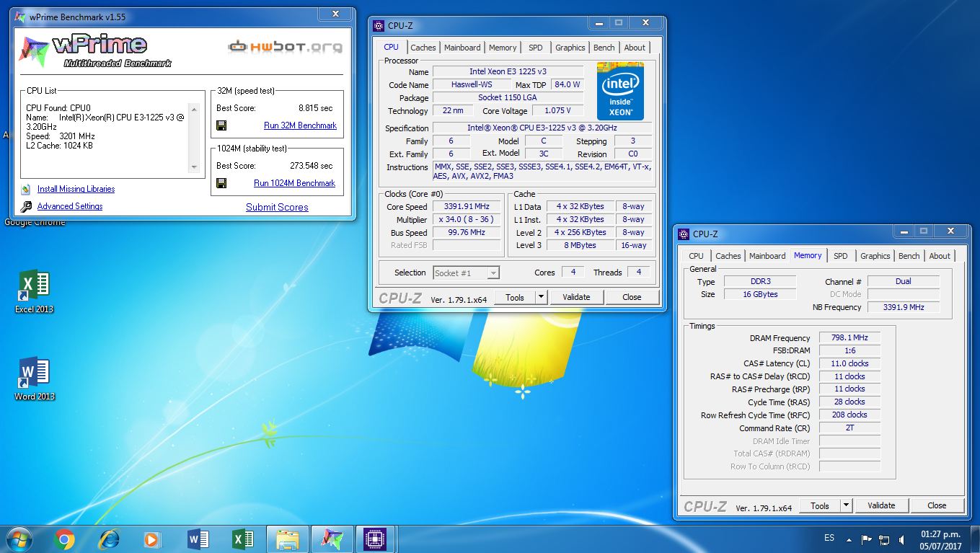Select Memory tab in main CPU-Z window
This screenshot has width=980, height=553.
[503, 48]
